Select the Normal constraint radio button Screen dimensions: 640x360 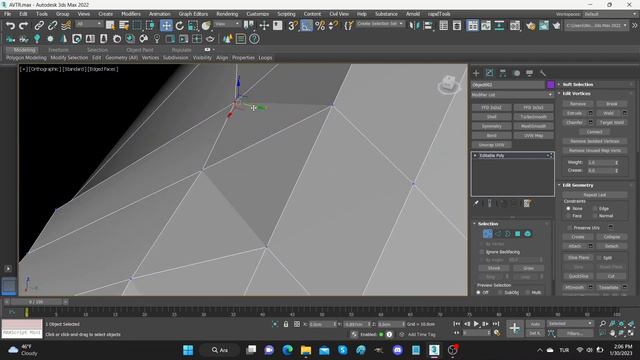595,216
